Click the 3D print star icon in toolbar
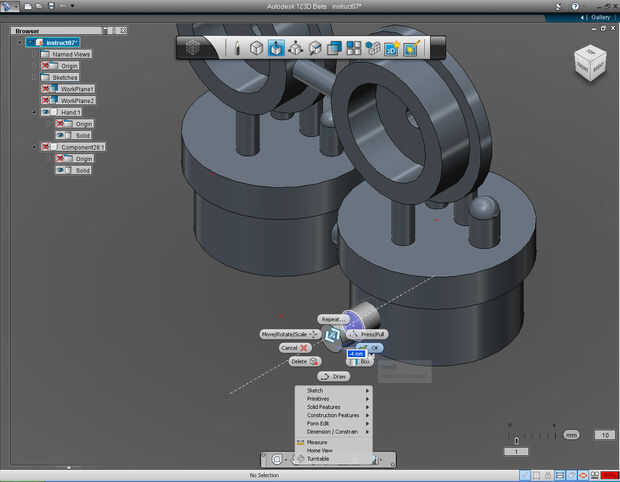Screen dimensions: 620x482 click(x=391, y=48)
